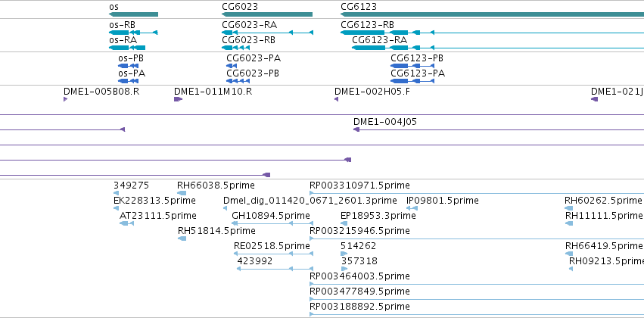644x318 pixels.
Task: Select the DME1-002H05.F marker
Action: tap(336, 99)
